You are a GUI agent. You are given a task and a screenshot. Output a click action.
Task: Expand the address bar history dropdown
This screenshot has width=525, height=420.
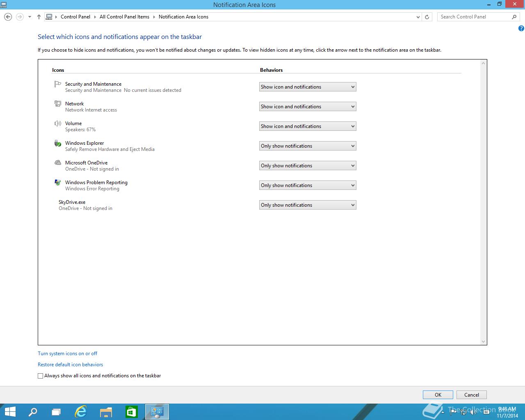(x=418, y=17)
